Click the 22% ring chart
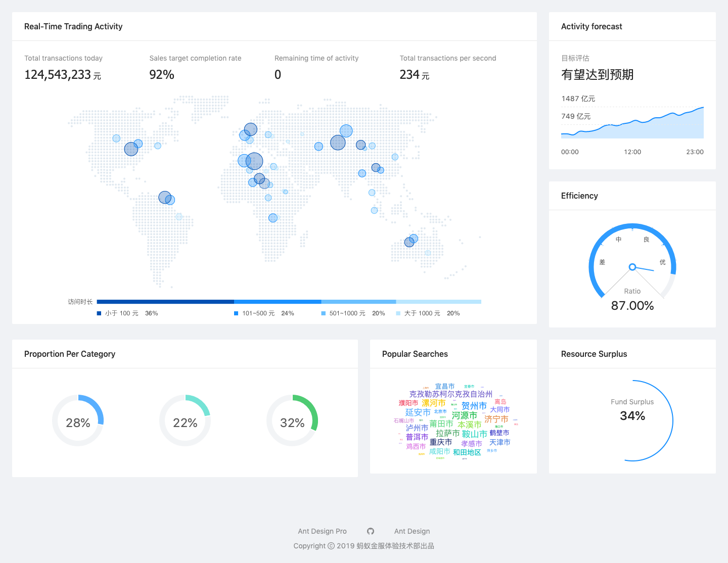Viewport: 728px width, 563px height. click(185, 420)
